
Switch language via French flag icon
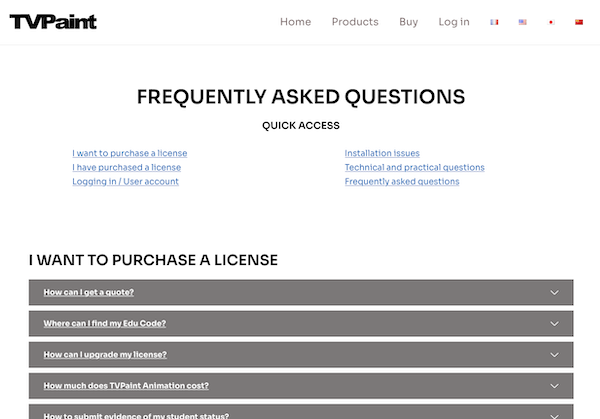click(494, 22)
